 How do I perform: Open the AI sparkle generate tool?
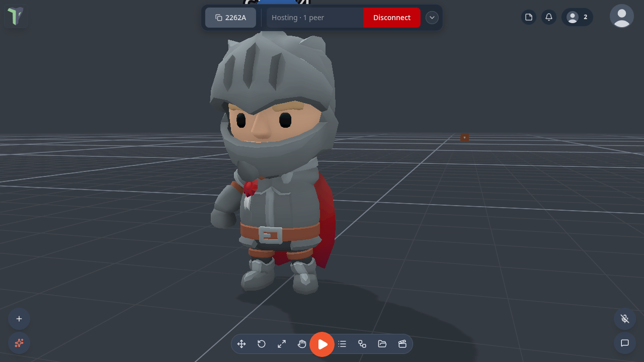tap(19, 343)
